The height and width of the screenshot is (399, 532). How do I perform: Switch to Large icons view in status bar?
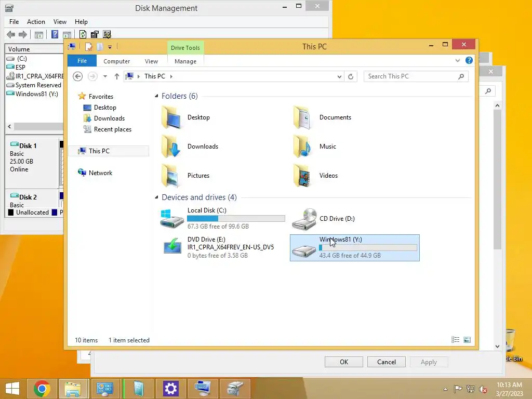click(x=467, y=340)
